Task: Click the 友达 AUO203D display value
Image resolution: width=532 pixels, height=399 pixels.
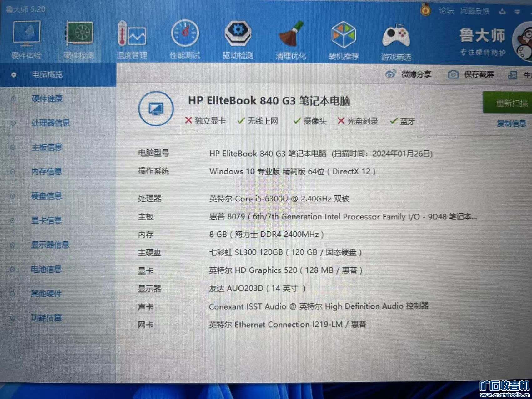Action: click(x=257, y=288)
